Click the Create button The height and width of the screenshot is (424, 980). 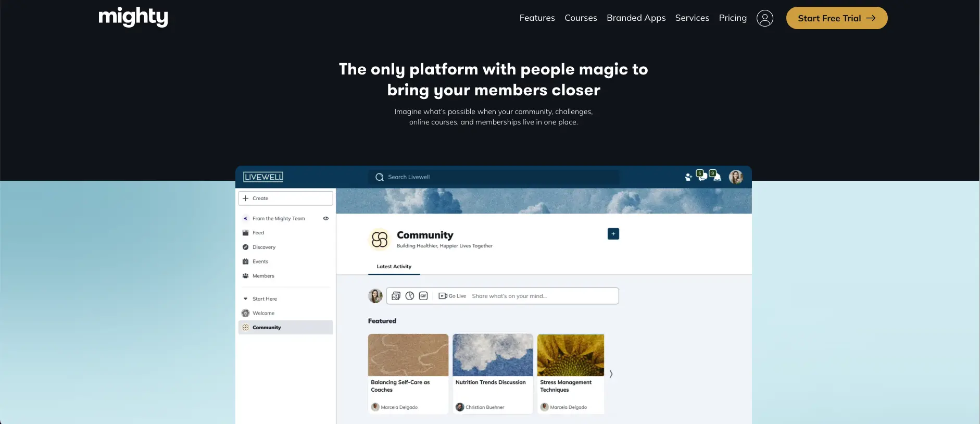285,198
